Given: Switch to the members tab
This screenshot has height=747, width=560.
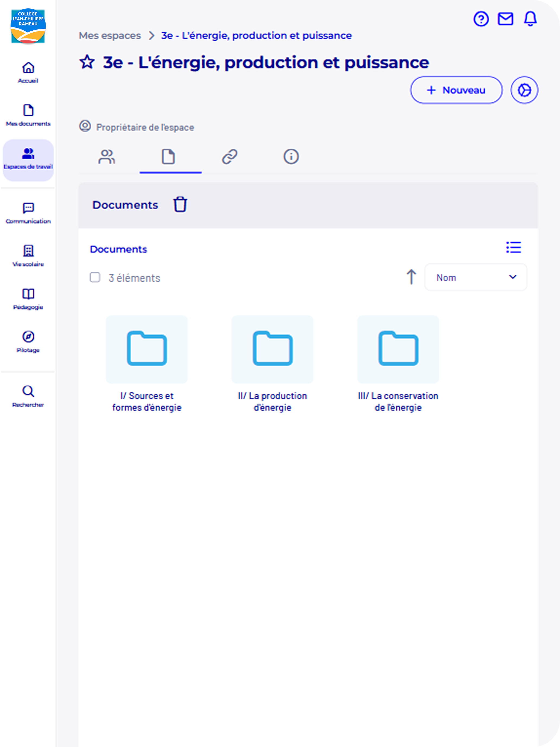Looking at the screenshot, I should (x=107, y=157).
